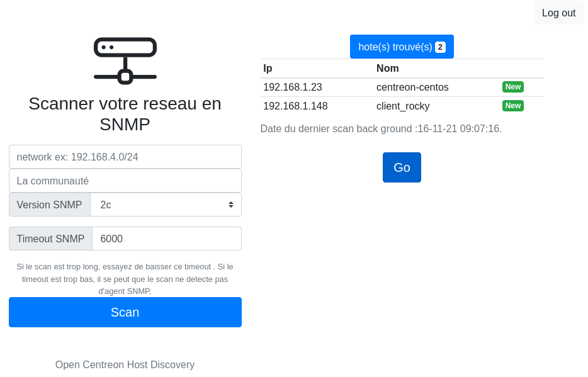
Task: Focus the La communauté input field
Action: tap(125, 181)
